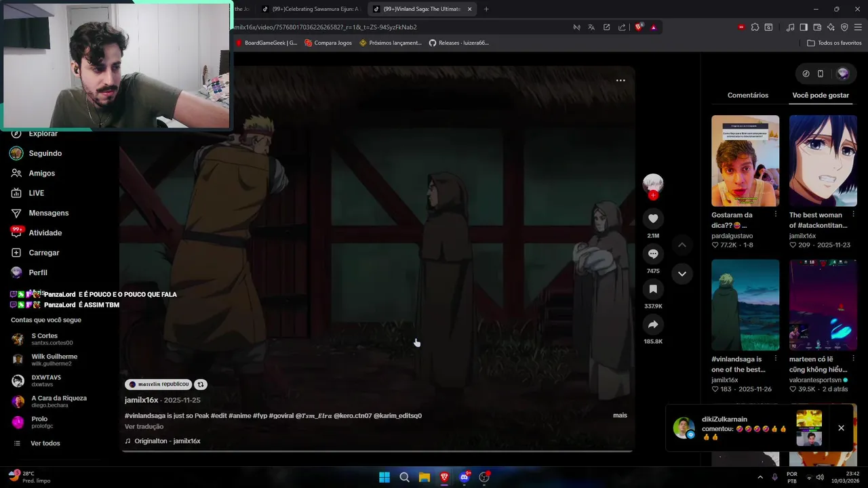Open File Explorer from the taskbar
Image resolution: width=868 pixels, height=488 pixels.
[425, 477]
